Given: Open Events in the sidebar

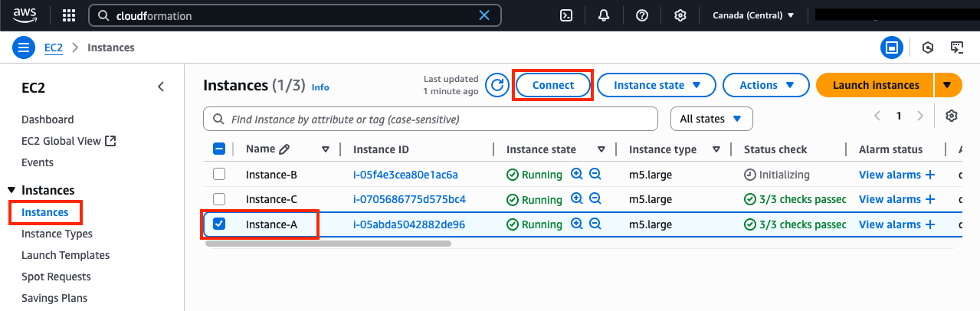Looking at the screenshot, I should tap(38, 162).
